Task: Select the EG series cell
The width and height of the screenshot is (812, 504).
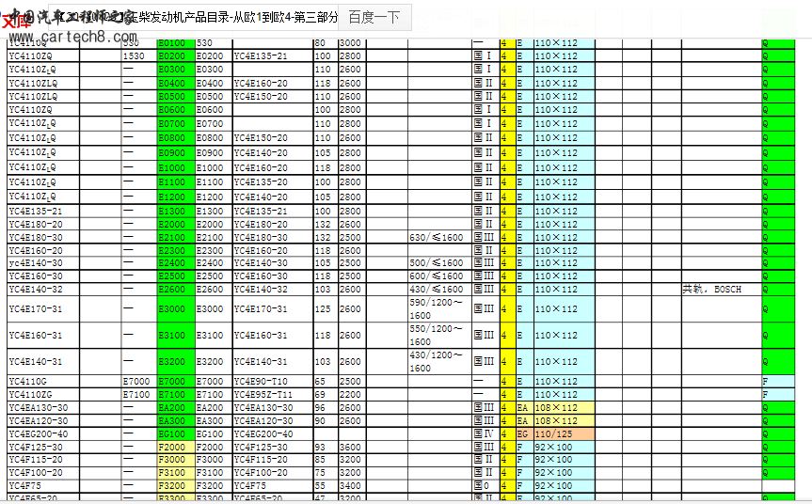Action: point(525,434)
